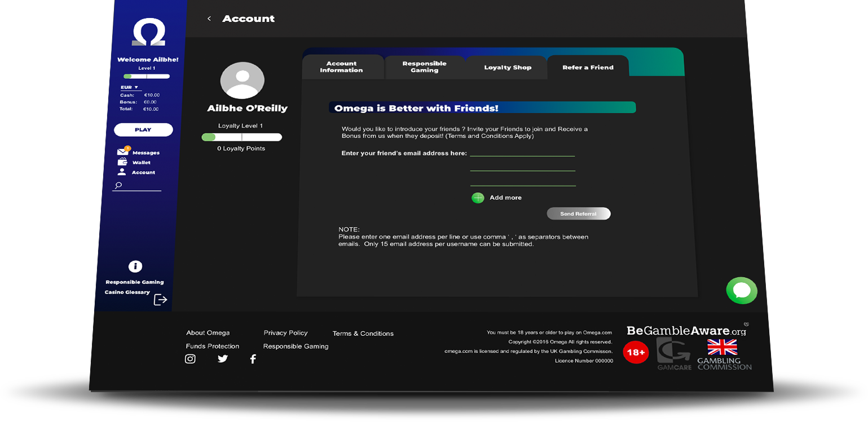
Task: Click the first friend email field
Action: 522,152
